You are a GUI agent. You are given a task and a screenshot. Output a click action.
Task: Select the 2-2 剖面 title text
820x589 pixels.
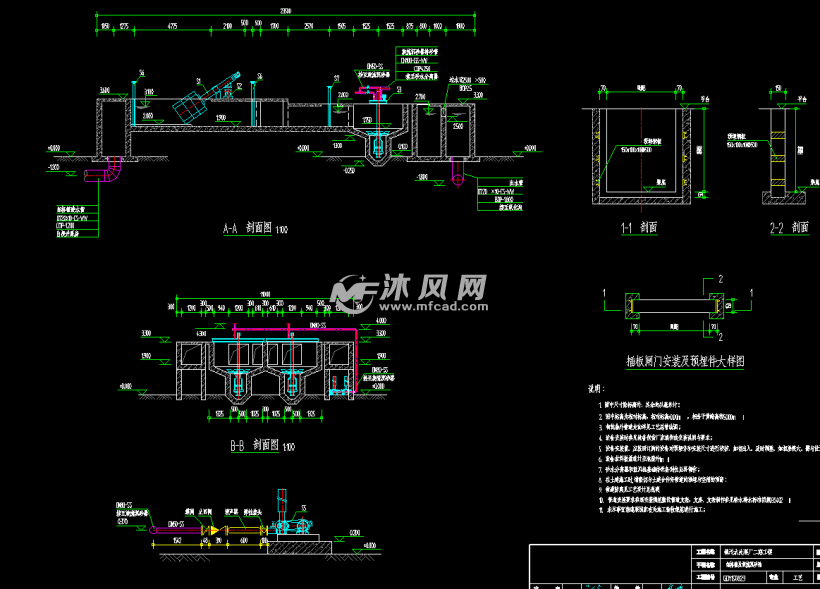[789, 228]
